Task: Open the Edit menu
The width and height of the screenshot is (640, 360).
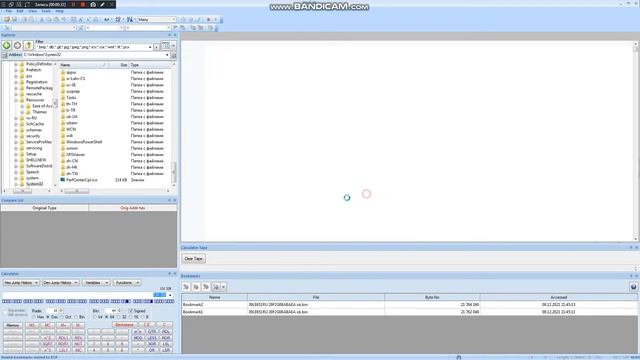Action: point(20,11)
